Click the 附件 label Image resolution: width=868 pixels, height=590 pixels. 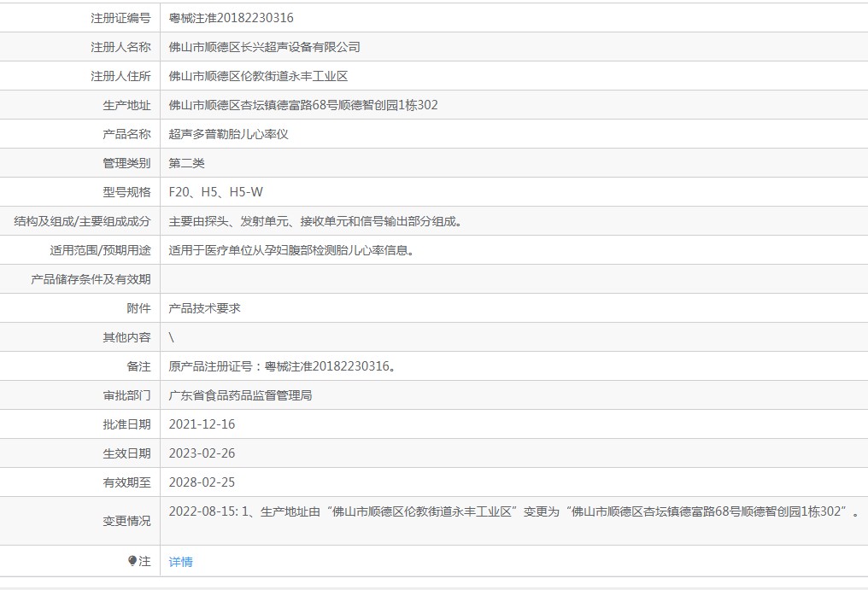(138, 308)
